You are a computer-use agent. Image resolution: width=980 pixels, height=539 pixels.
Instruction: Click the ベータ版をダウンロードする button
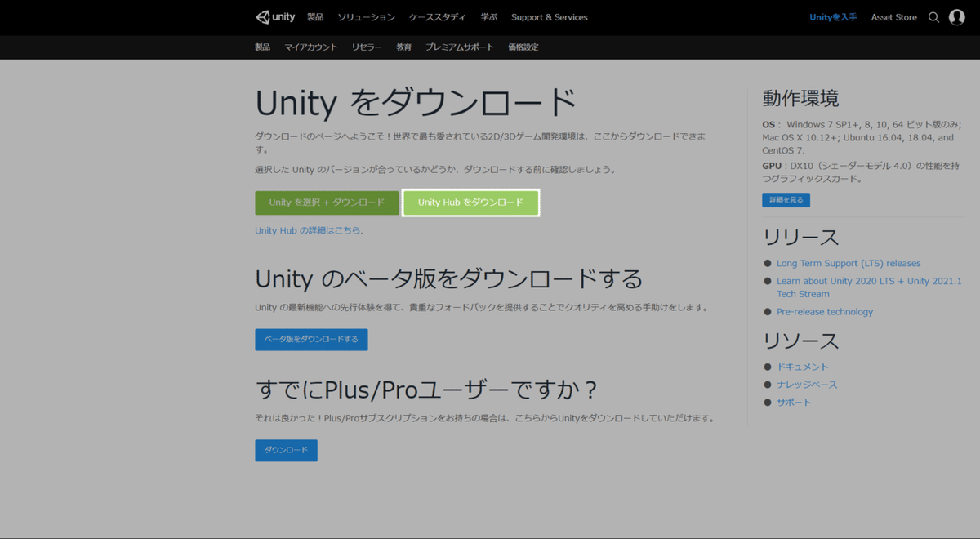point(311,340)
